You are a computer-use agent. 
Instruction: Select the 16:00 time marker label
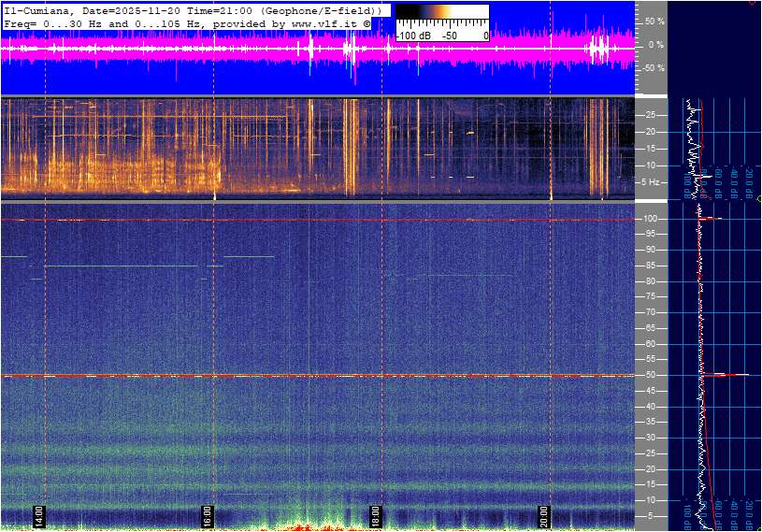click(207, 515)
